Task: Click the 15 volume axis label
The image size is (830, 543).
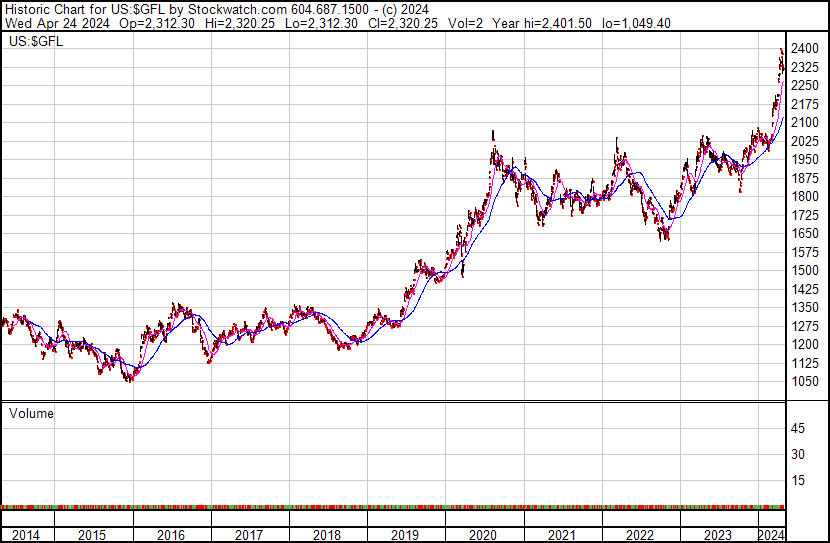Action: [x=798, y=480]
